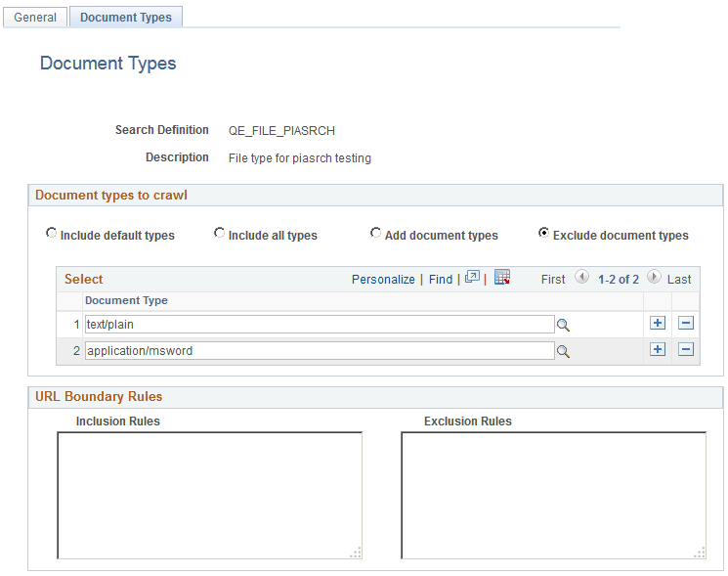Open lookup for application/msword document type
Screen dimensions: 728x576
coord(563,352)
